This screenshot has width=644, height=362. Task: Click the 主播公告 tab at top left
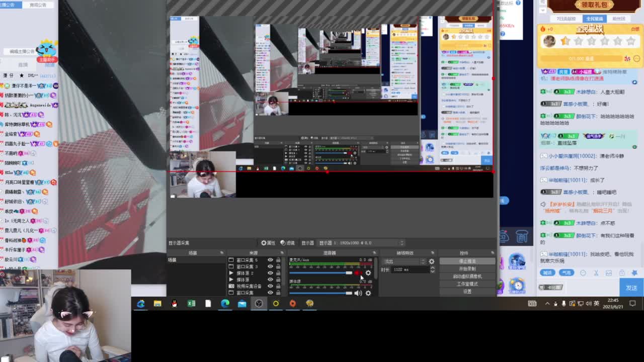click(x=11, y=5)
